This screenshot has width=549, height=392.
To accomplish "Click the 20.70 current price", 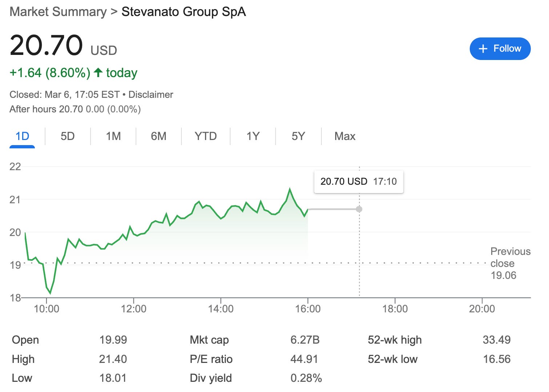I will click(x=46, y=45).
